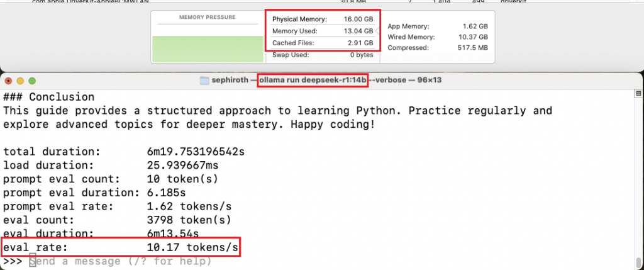Click the yellow minimize button of Terminal window

(x=19, y=81)
